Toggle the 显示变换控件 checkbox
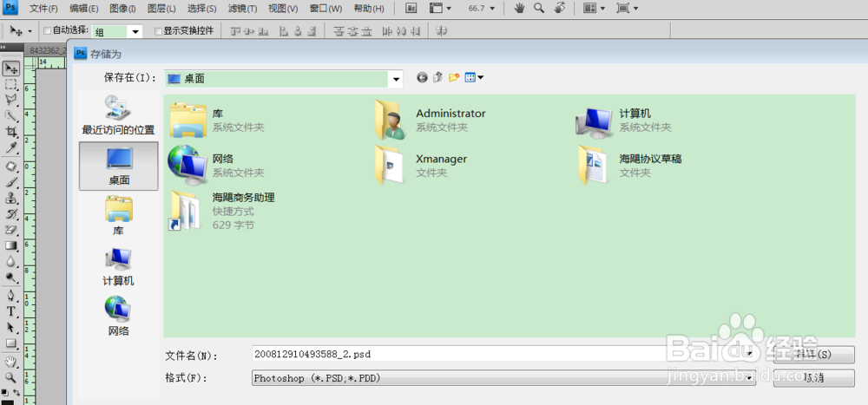 click(x=158, y=30)
